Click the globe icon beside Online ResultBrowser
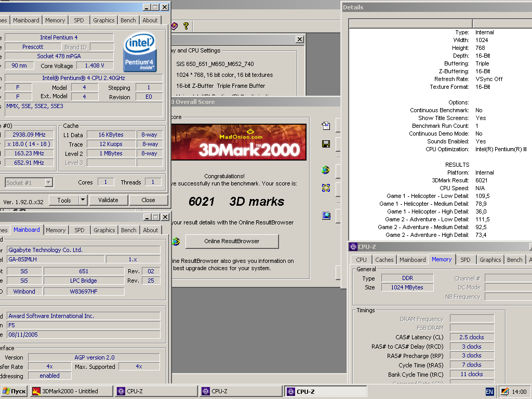The image size is (532, 399). coord(176,241)
